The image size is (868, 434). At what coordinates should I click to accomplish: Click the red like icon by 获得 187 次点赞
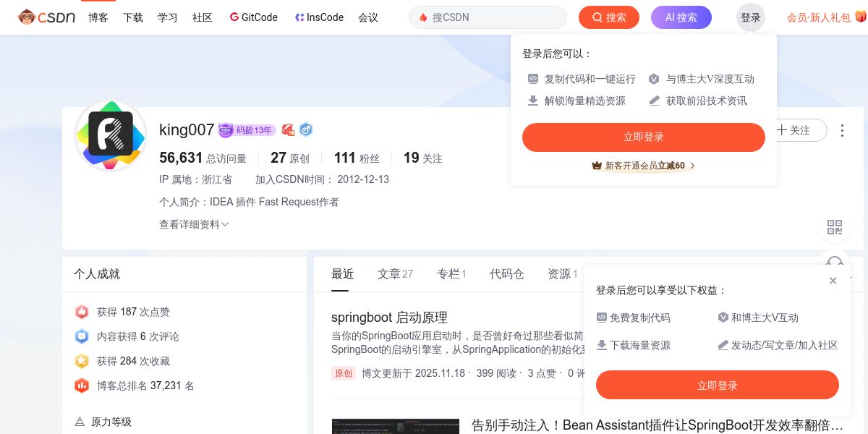pos(82,312)
